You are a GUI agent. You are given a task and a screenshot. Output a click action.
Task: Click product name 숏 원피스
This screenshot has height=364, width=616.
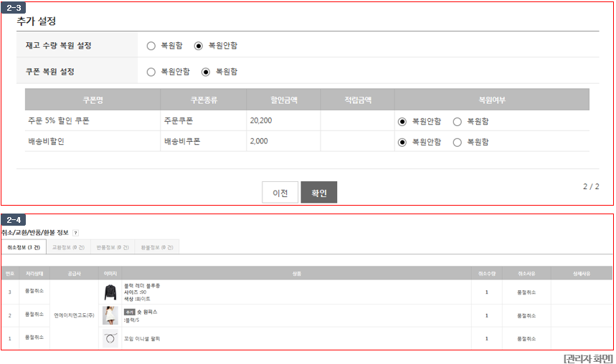pos(147,312)
